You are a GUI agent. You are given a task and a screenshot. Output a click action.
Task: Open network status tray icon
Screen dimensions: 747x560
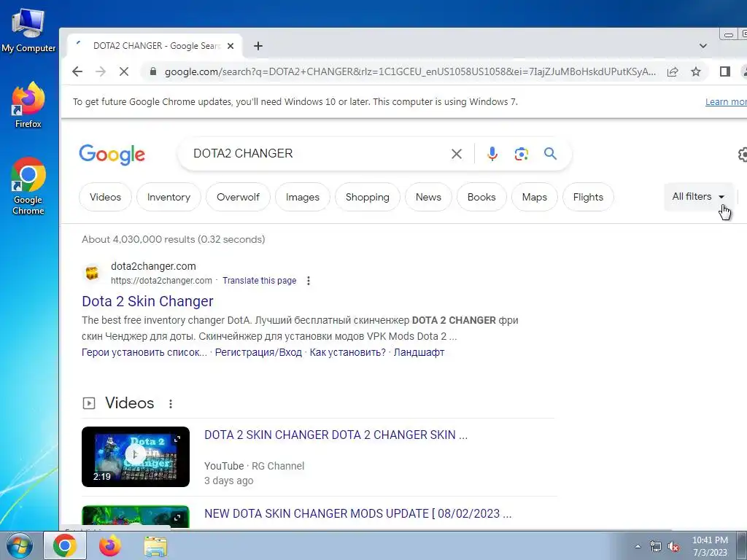(x=656, y=546)
